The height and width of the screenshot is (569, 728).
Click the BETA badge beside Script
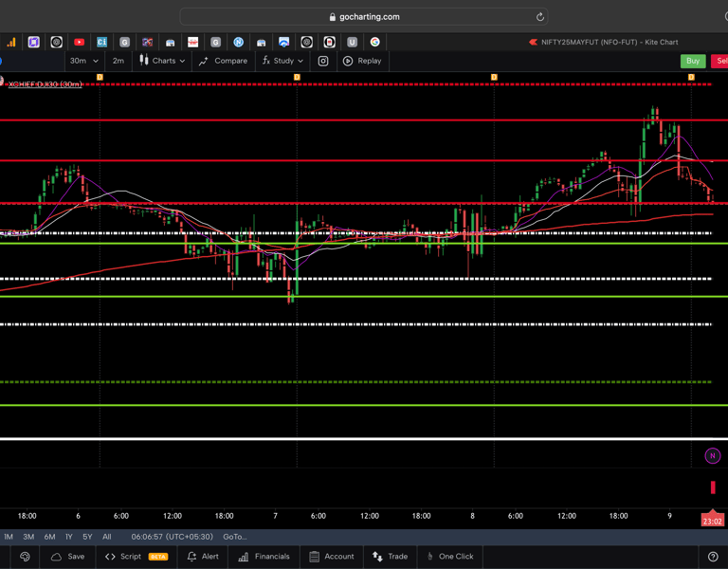[158, 557]
